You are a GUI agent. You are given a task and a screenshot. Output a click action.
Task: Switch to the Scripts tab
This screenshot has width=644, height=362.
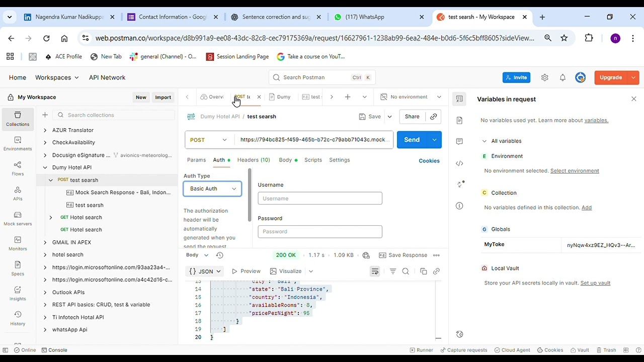pos(313,160)
